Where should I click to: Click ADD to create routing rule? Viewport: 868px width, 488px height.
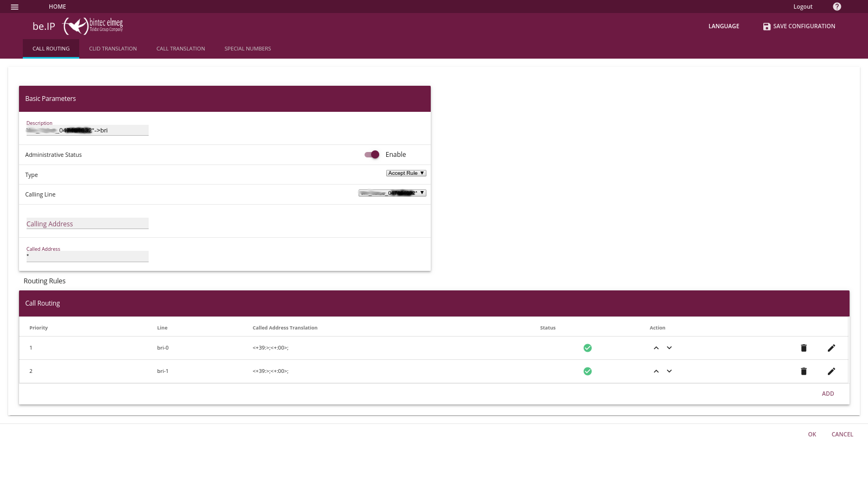coord(828,394)
